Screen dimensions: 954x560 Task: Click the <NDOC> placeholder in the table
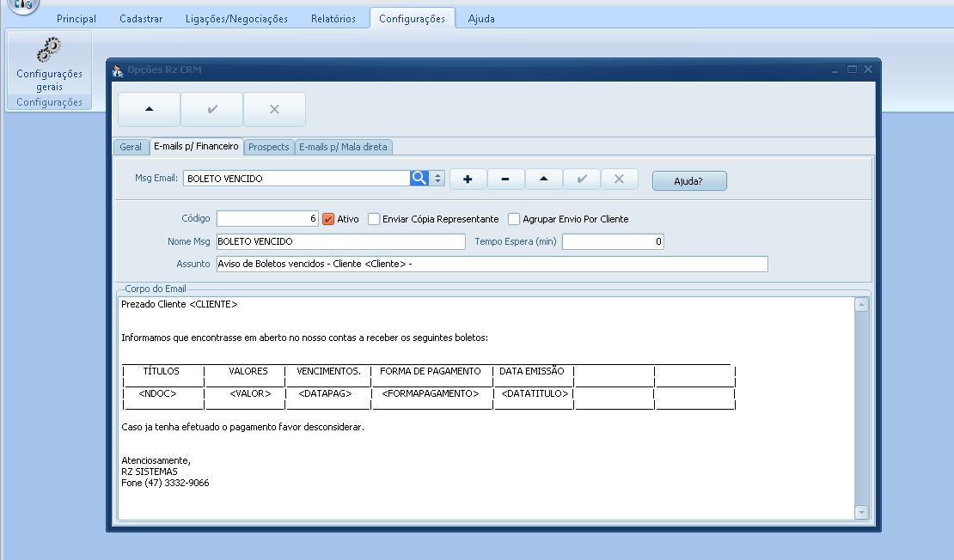pyautogui.click(x=157, y=393)
